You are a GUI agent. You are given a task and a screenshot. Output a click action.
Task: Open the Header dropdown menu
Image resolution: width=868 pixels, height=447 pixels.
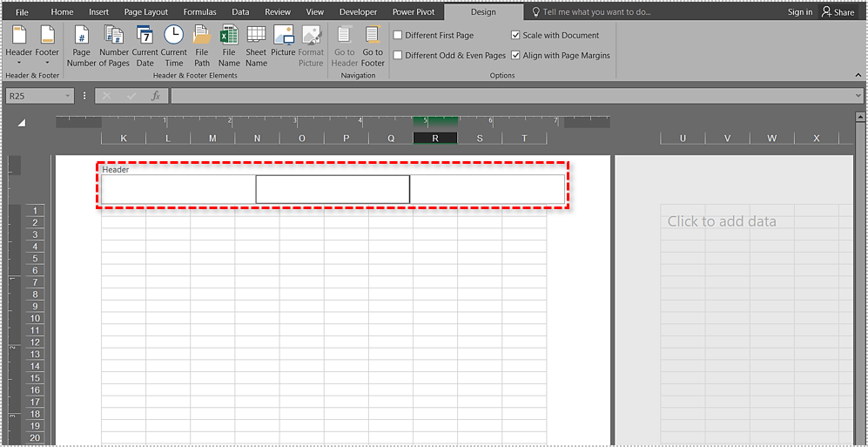click(x=19, y=45)
